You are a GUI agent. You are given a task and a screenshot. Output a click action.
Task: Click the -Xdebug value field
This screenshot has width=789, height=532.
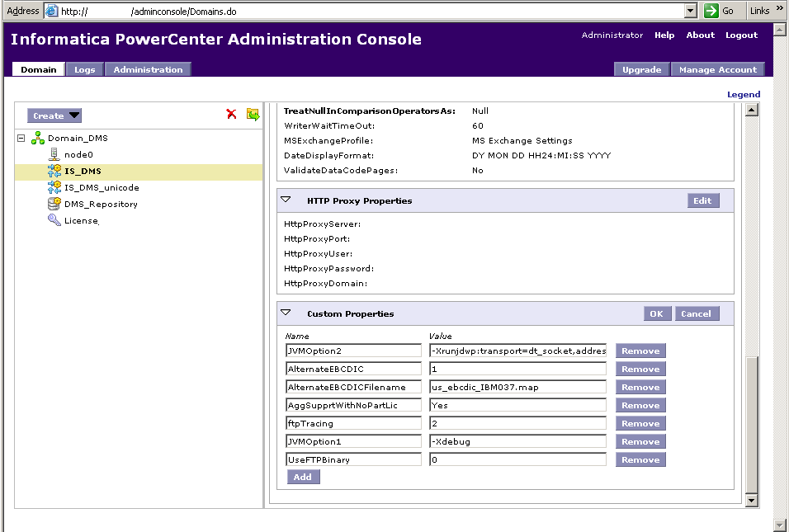[x=517, y=441]
